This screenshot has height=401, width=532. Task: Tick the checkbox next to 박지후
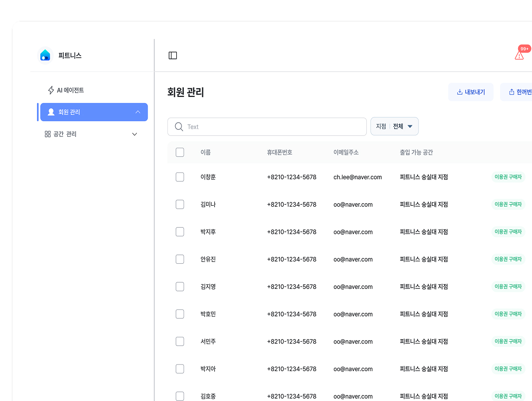click(180, 232)
